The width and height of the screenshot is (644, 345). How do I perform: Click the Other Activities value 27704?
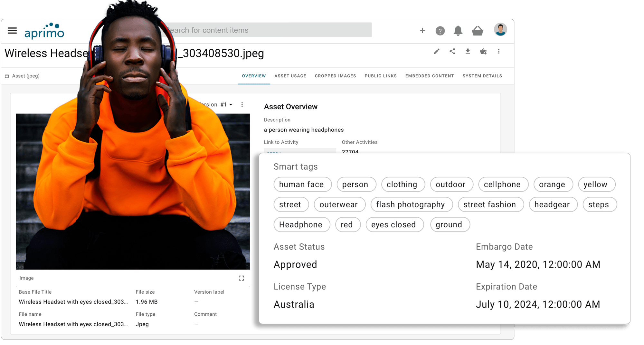[x=350, y=151]
